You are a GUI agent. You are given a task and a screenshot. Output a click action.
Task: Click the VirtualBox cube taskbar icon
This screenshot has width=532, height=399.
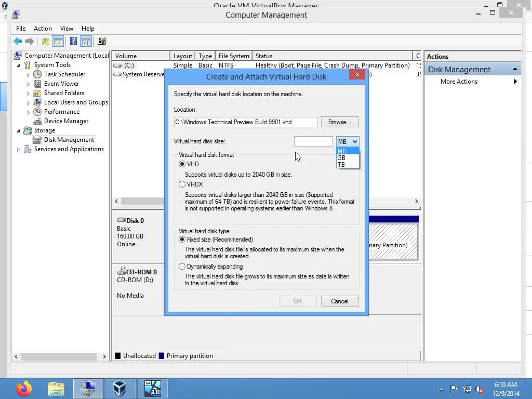(x=119, y=389)
